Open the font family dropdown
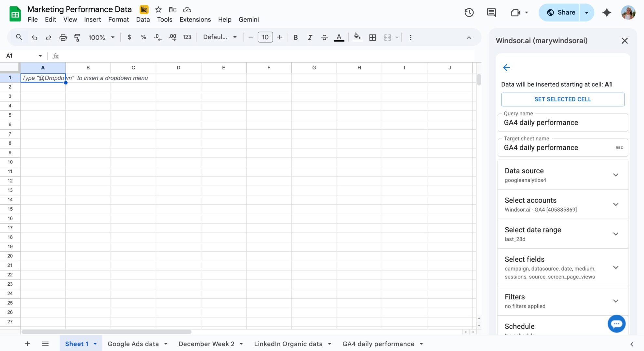Image resolution: width=644 pixels, height=351 pixels. [220, 37]
